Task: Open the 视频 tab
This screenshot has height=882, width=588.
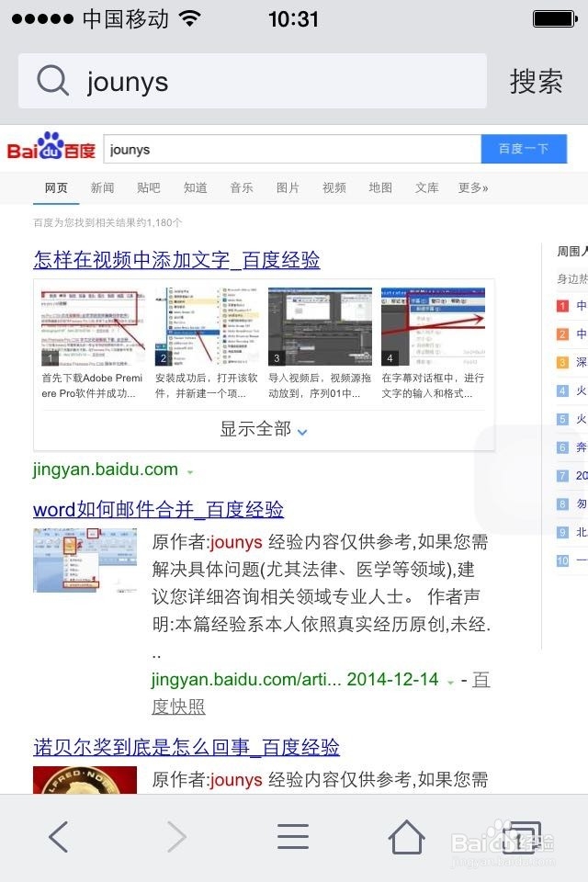Action: (x=334, y=187)
